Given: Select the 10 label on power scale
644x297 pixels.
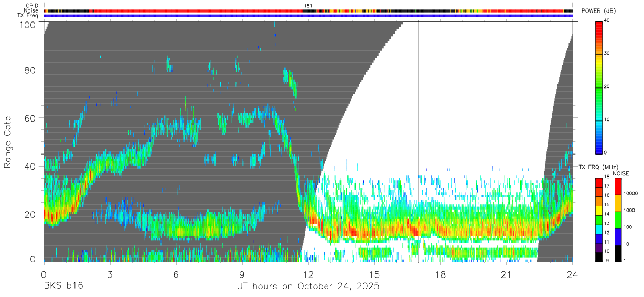Looking at the screenshot, I should coord(607,119).
